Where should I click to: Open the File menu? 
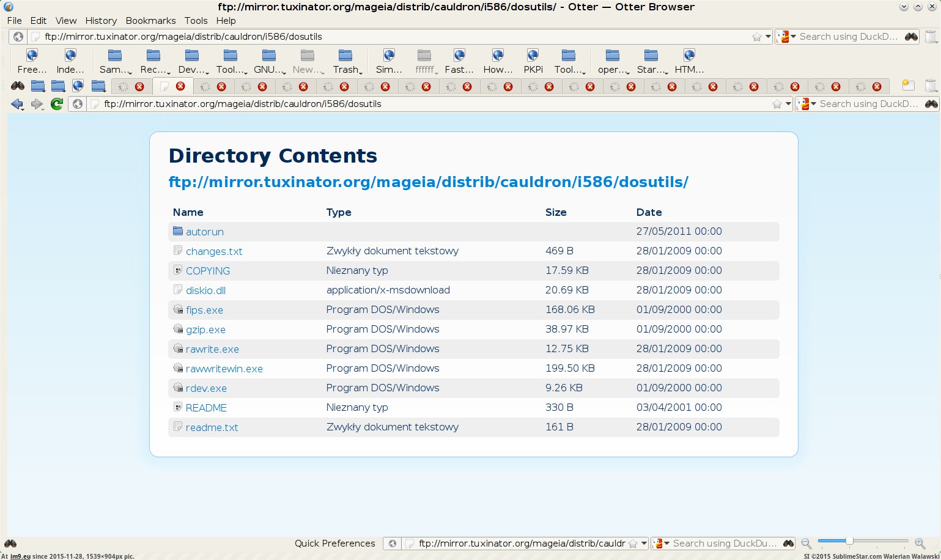pyautogui.click(x=14, y=20)
